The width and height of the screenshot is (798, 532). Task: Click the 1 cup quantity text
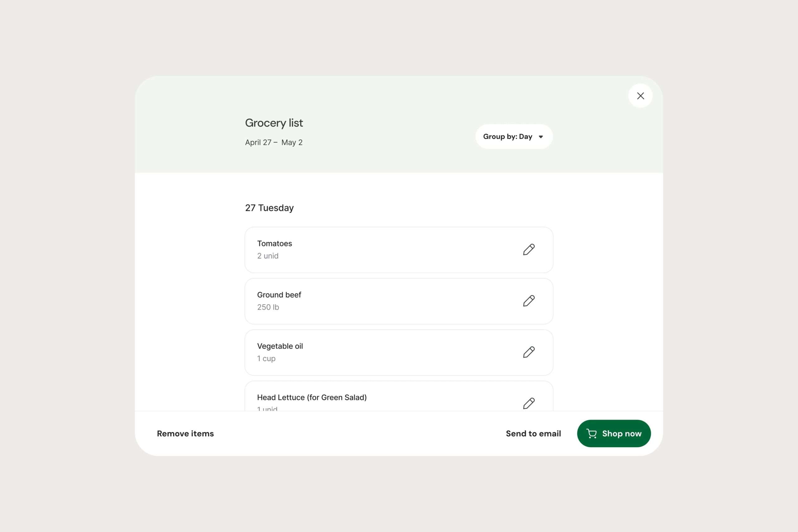pos(266,358)
